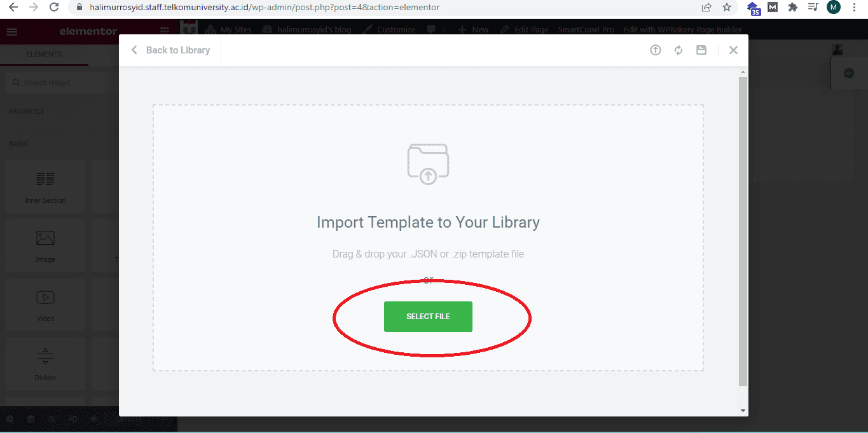Open the media controls icon in toolbar
The height and width of the screenshot is (433, 868).
[813, 8]
